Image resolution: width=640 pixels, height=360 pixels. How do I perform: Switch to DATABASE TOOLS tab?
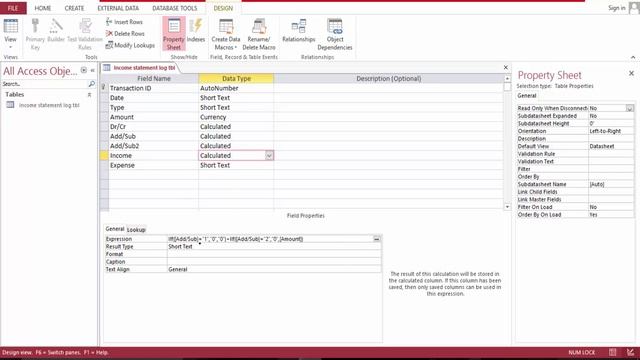(175, 8)
